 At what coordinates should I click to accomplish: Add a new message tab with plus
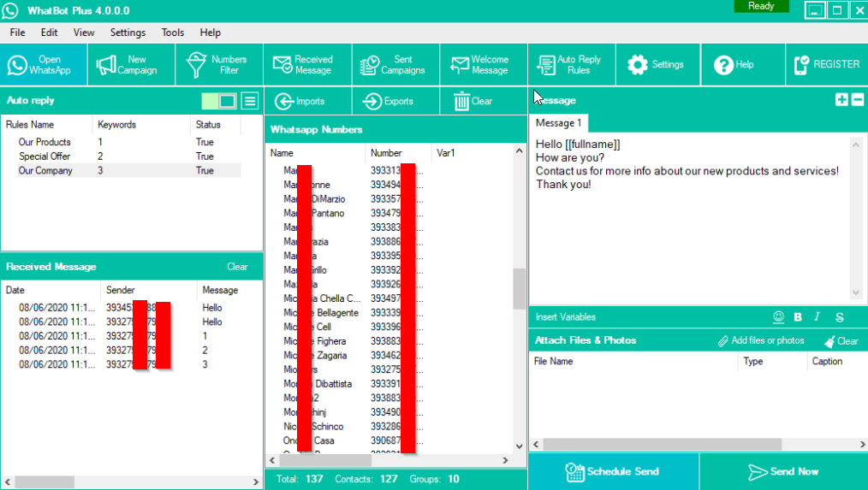[x=841, y=100]
